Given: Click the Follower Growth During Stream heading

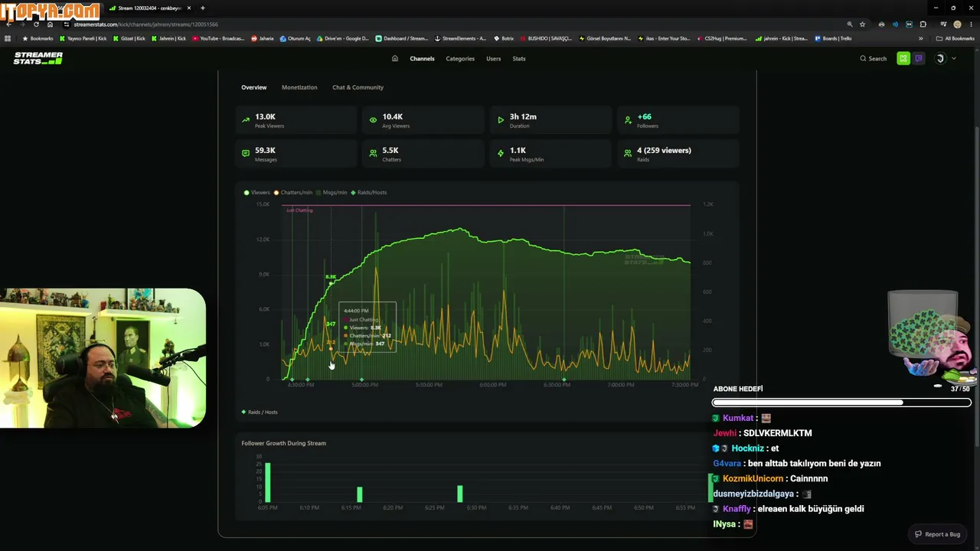Looking at the screenshot, I should click(283, 443).
